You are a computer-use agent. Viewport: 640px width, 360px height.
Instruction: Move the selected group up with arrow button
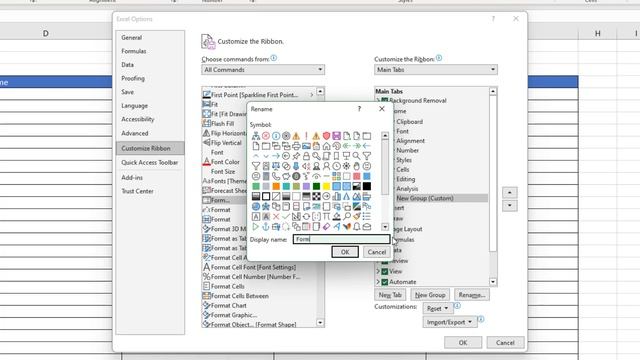coord(509,192)
